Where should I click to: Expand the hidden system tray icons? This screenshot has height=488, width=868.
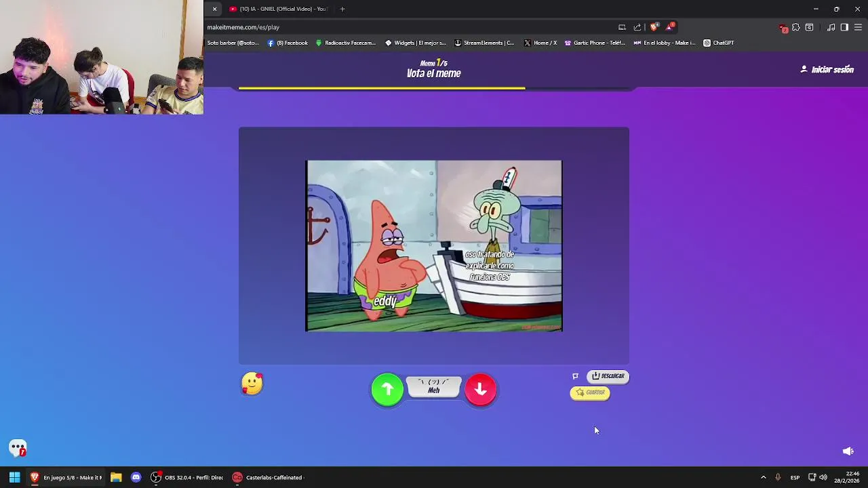point(763,477)
